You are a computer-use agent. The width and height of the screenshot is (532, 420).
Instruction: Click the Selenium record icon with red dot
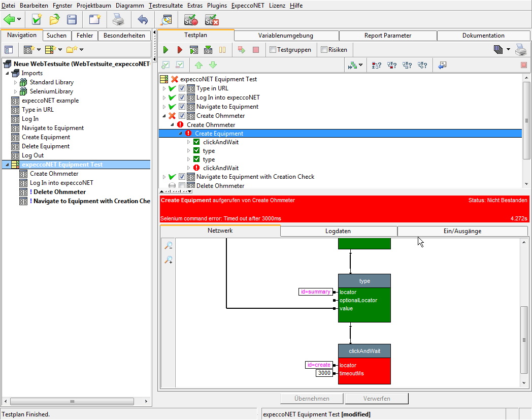[x=191, y=20]
